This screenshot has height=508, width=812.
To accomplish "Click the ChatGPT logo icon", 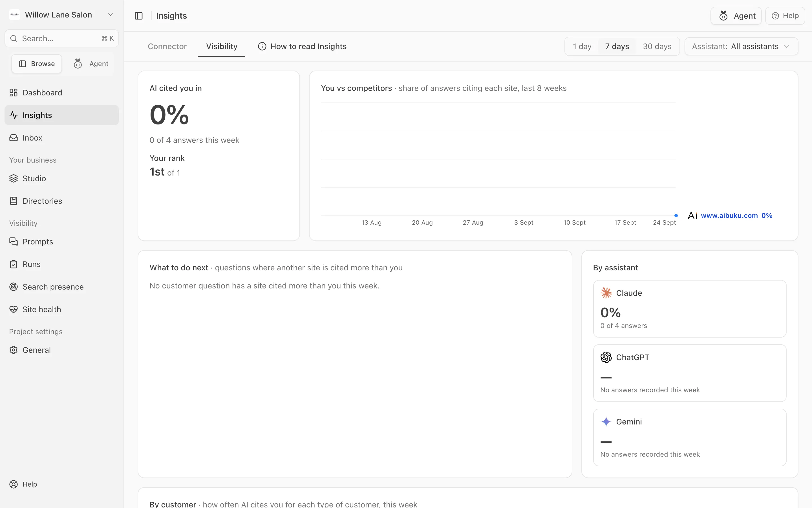I will pyautogui.click(x=606, y=357).
